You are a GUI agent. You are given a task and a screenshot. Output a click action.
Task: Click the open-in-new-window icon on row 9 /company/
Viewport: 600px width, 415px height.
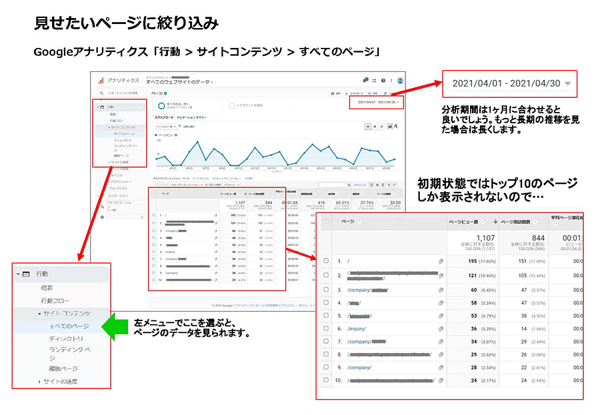pos(441,368)
